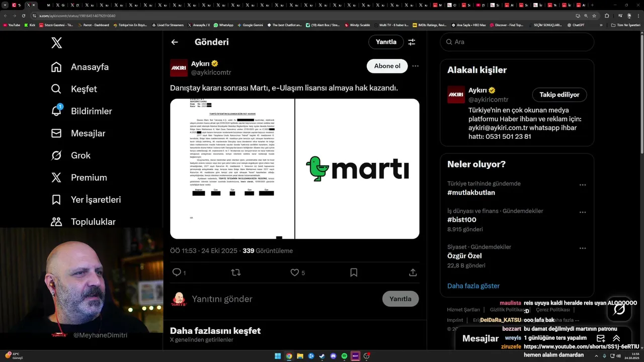Open Spotify from the taskbar
This screenshot has height=362, width=644.
344,356
